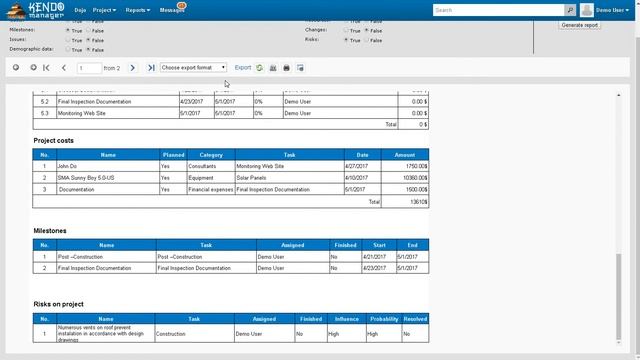Jump to the last report page
Viewport: 640px width, 360px height.
(x=151, y=68)
